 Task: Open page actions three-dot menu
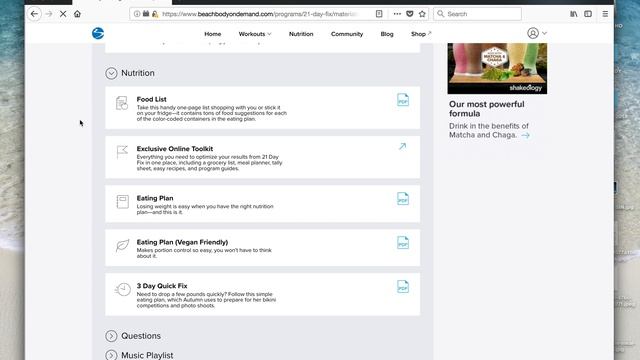(x=397, y=14)
